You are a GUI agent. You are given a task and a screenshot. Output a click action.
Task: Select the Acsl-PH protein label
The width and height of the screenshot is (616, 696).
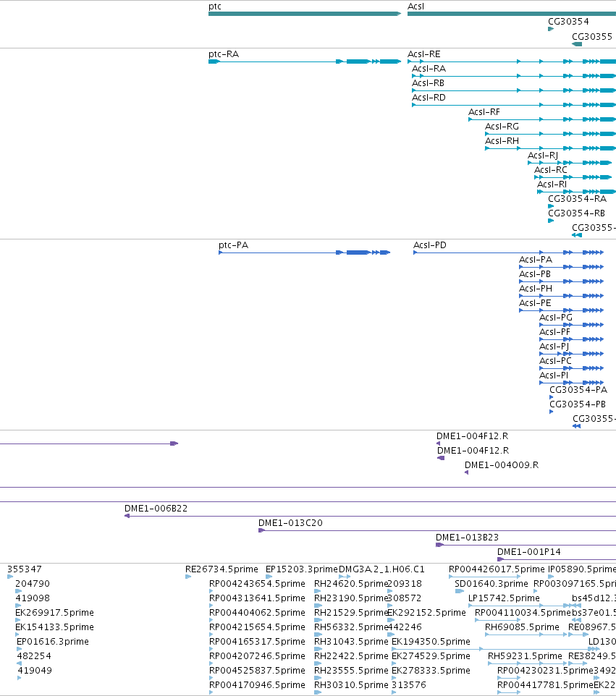tap(536, 289)
